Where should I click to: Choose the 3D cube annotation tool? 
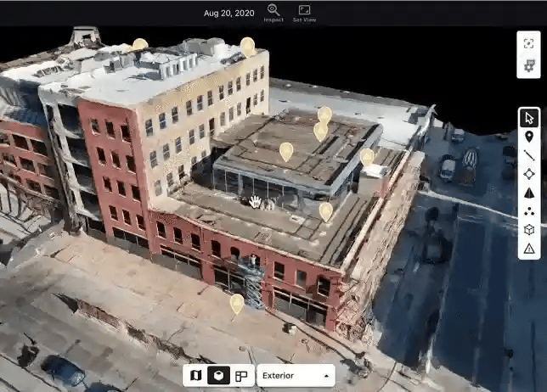point(529,230)
